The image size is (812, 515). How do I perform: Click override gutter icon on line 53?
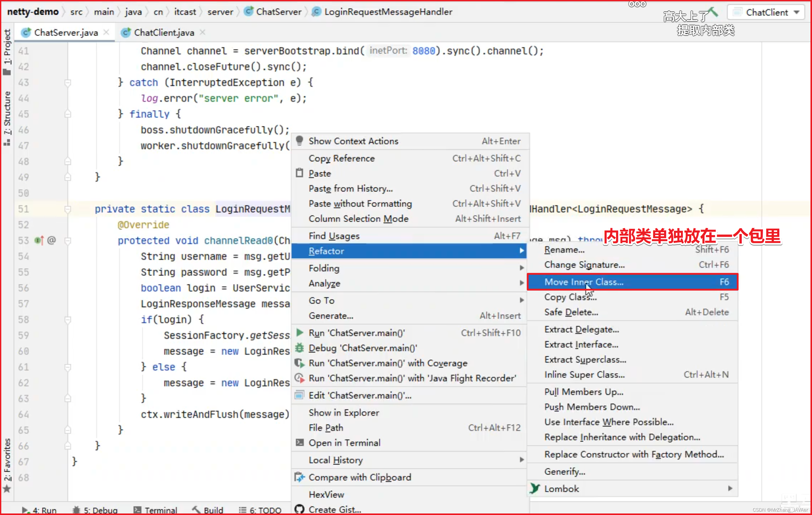click(x=39, y=240)
